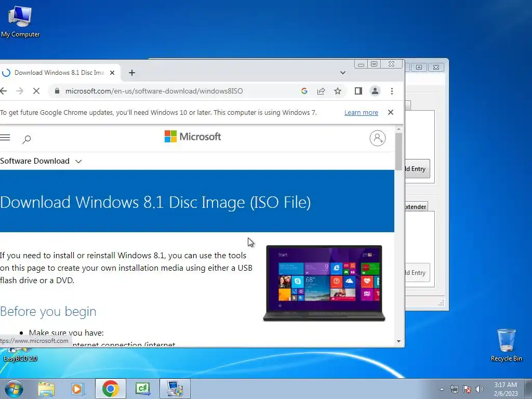The image size is (532, 399).
Task: Select the Extender tab in background window
Action: point(416,207)
